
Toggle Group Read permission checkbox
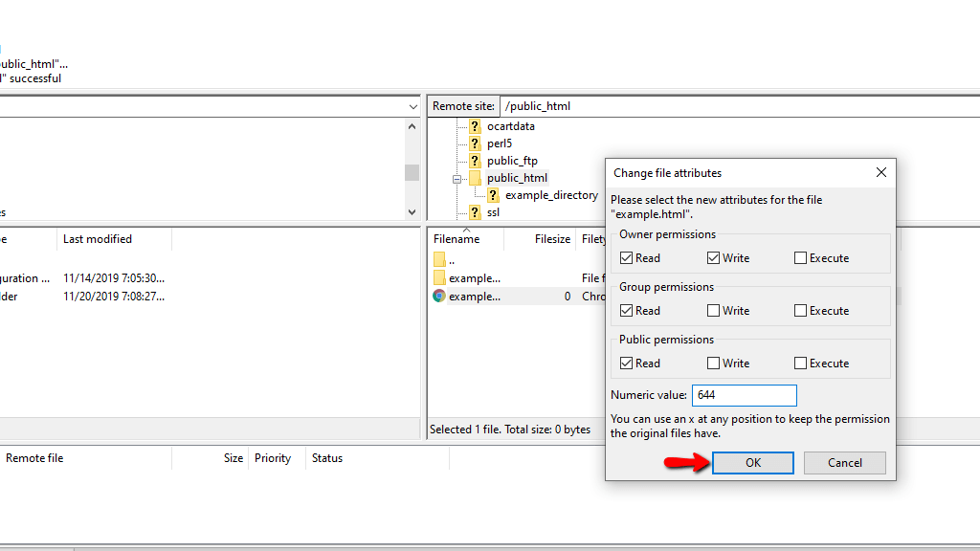pos(626,311)
